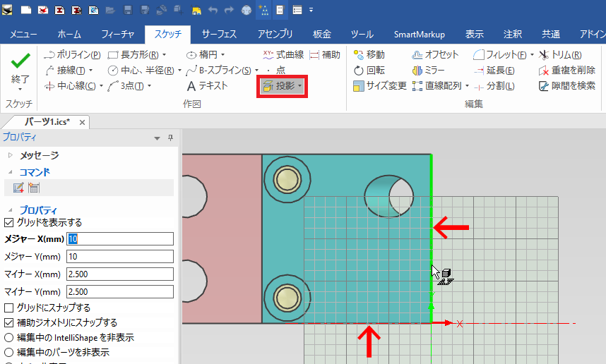606x364 pixels.
Task: Uncheck グリッドを表示する checkbox
Action: pyautogui.click(x=8, y=222)
